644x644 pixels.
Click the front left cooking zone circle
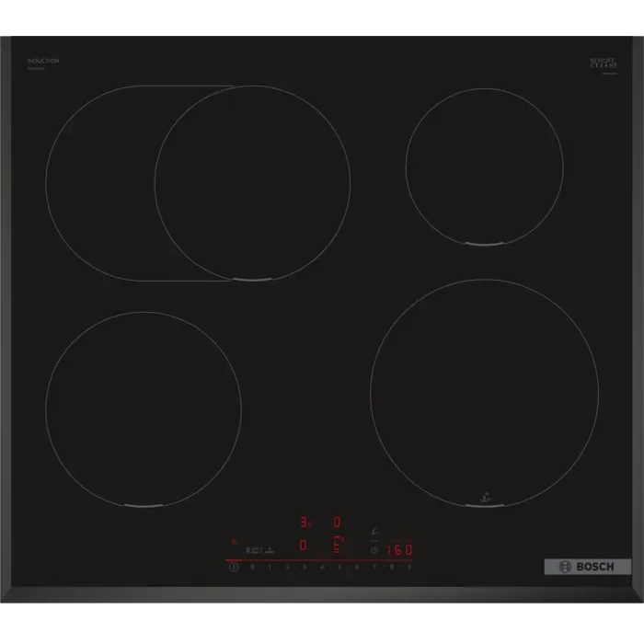point(143,408)
